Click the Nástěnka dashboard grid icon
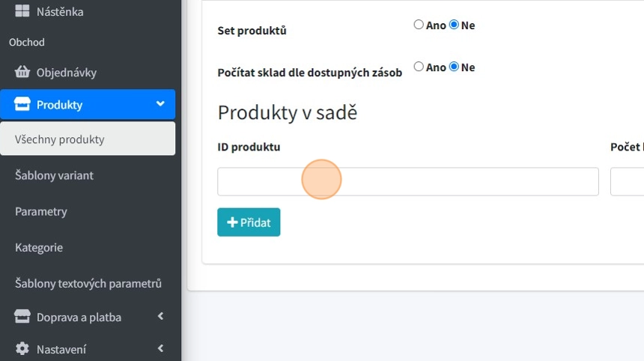 click(22, 12)
